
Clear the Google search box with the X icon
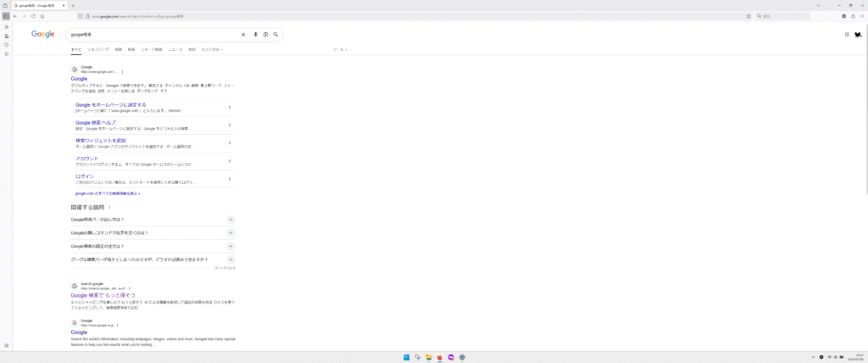pyautogui.click(x=242, y=35)
